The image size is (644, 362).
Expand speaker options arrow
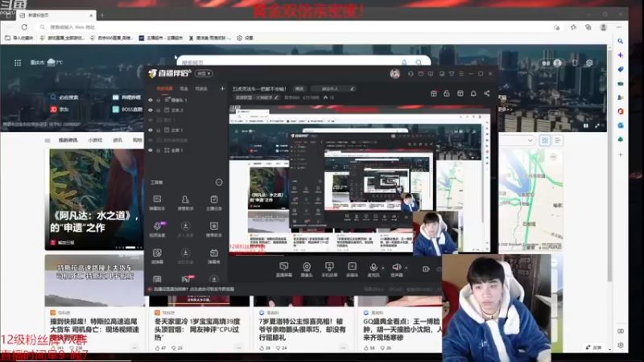pyautogui.click(x=406, y=268)
